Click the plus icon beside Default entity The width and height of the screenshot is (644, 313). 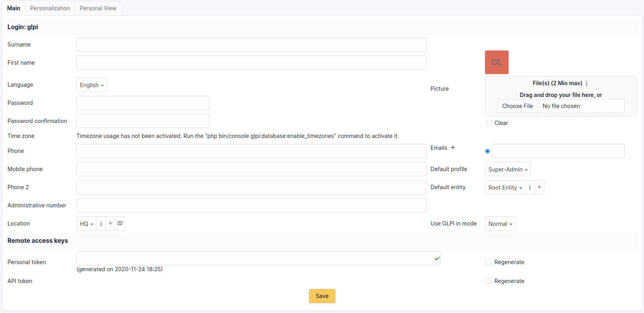539,187
